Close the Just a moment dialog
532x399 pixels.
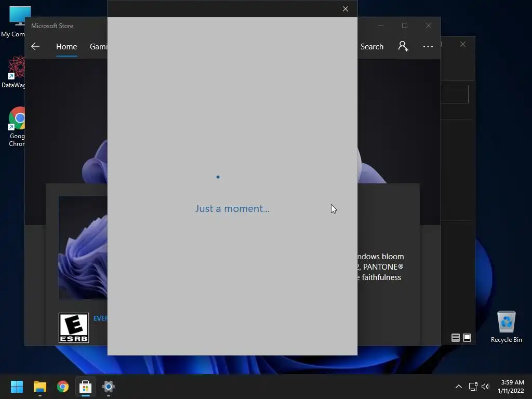tap(345, 9)
